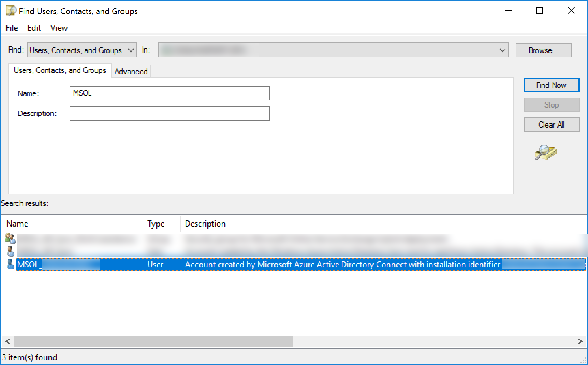Maximize the Find window
Viewport: 588px width, 365px height.
(540, 11)
